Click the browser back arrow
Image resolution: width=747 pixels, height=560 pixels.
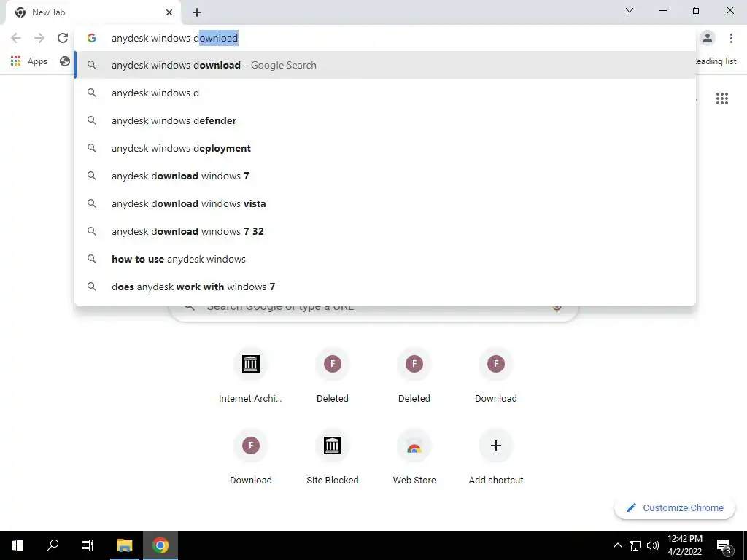coord(16,38)
